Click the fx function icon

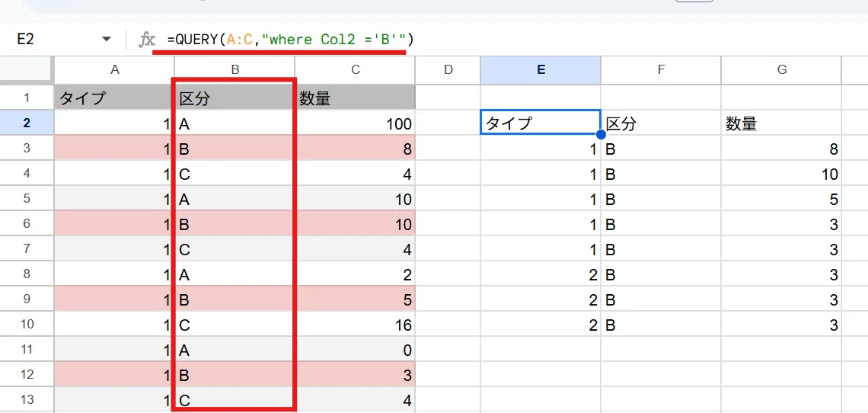click(x=147, y=40)
